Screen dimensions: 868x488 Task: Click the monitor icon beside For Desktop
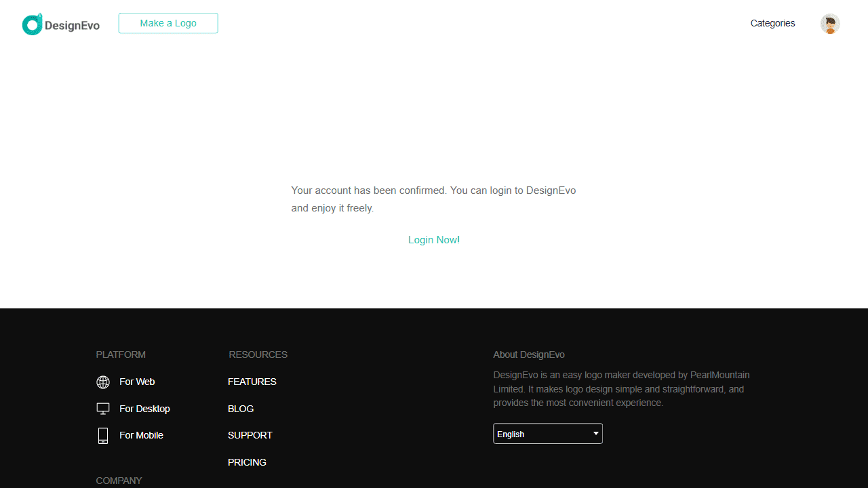tap(103, 409)
